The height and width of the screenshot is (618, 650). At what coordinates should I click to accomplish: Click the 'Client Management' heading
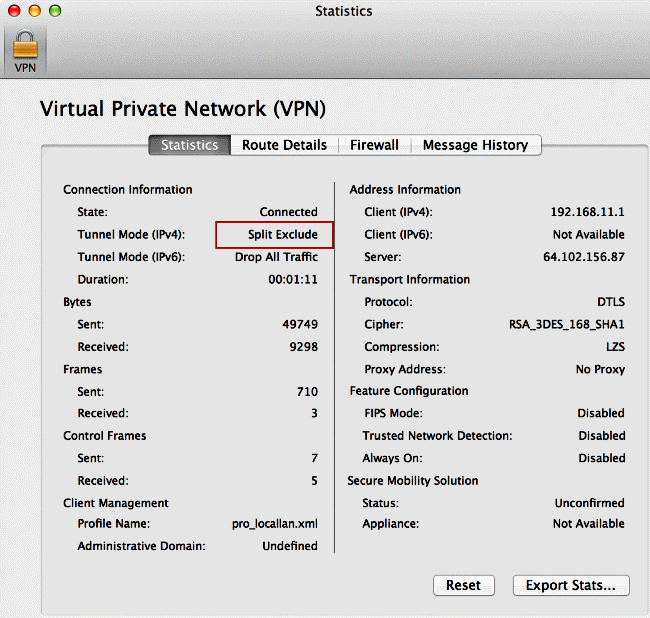pyautogui.click(x=116, y=503)
